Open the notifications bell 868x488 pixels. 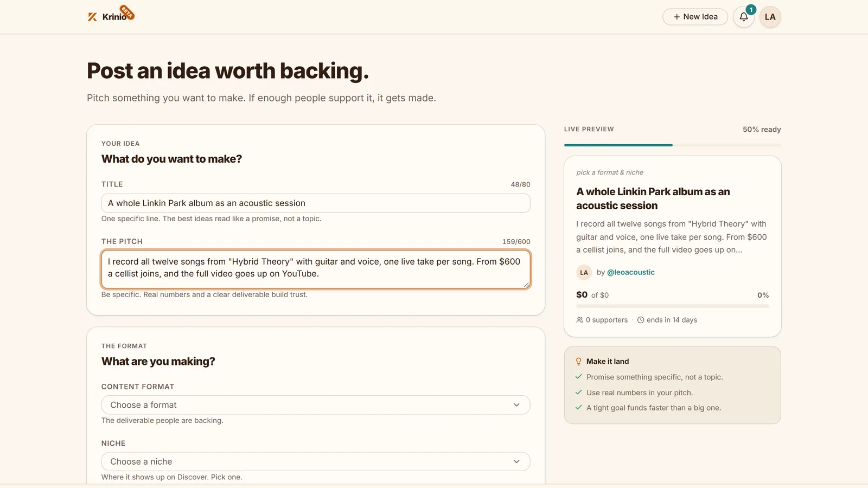coord(744,17)
